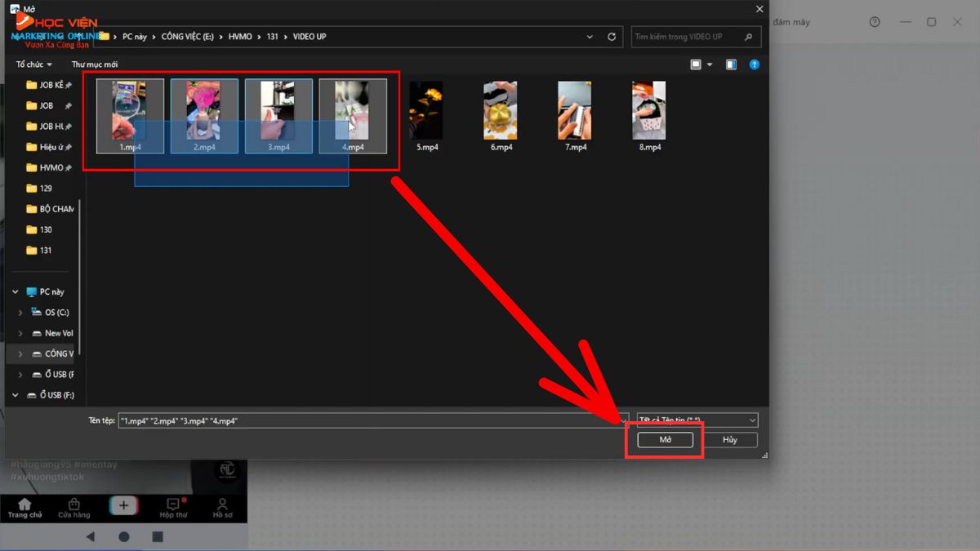This screenshot has height=551, width=980.
Task: Open Hộp thư inbox tab in TikTok
Action: [x=173, y=508]
